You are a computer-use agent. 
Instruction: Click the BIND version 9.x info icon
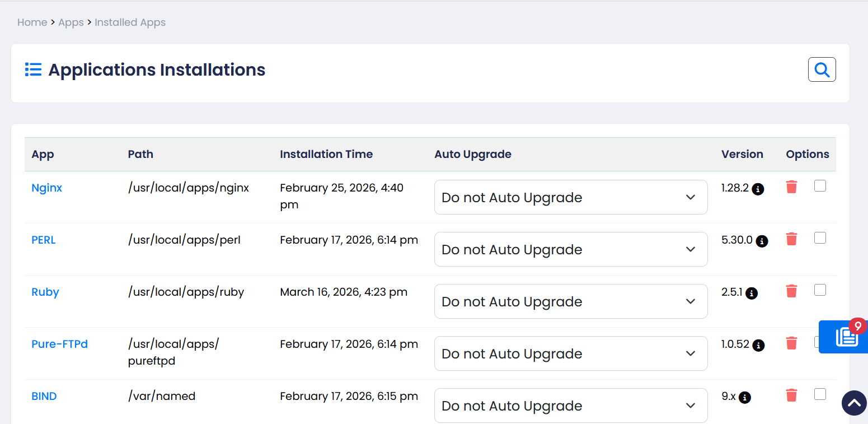[744, 398]
